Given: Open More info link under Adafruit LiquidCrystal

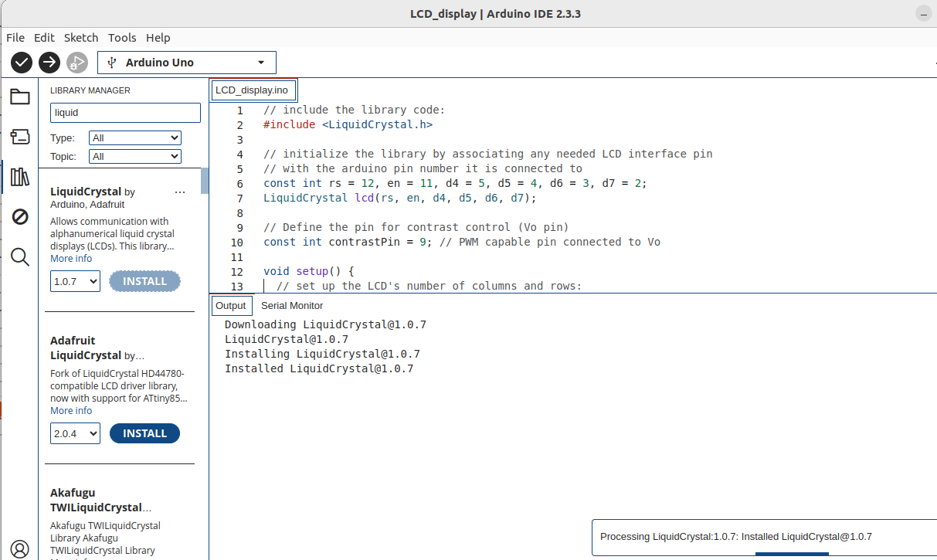Looking at the screenshot, I should point(71,411).
